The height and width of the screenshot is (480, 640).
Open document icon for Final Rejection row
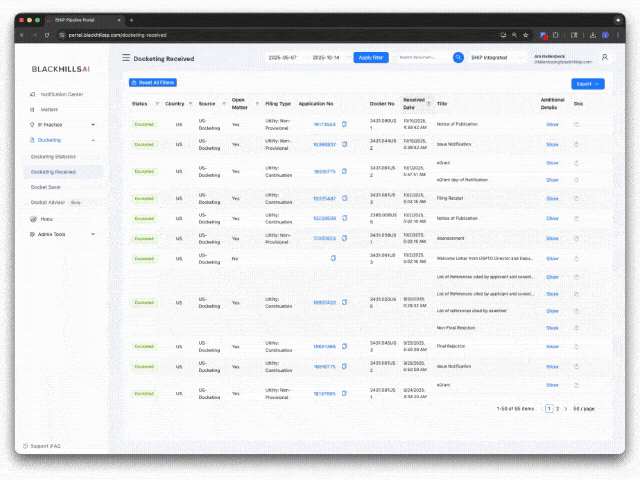point(576,346)
